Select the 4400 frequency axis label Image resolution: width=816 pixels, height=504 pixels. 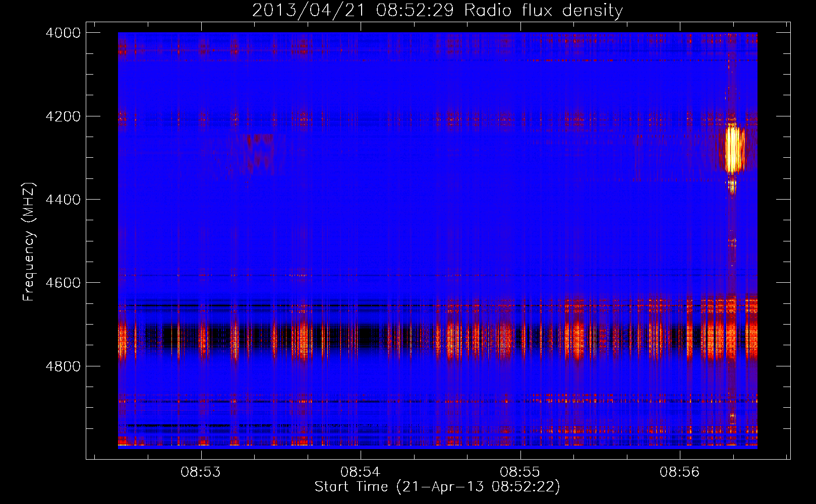[x=63, y=200]
